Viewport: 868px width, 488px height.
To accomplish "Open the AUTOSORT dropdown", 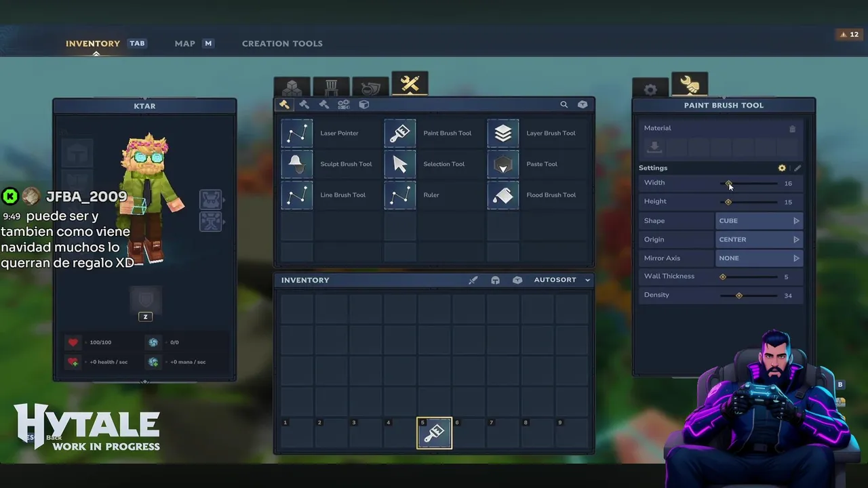I will tap(562, 280).
